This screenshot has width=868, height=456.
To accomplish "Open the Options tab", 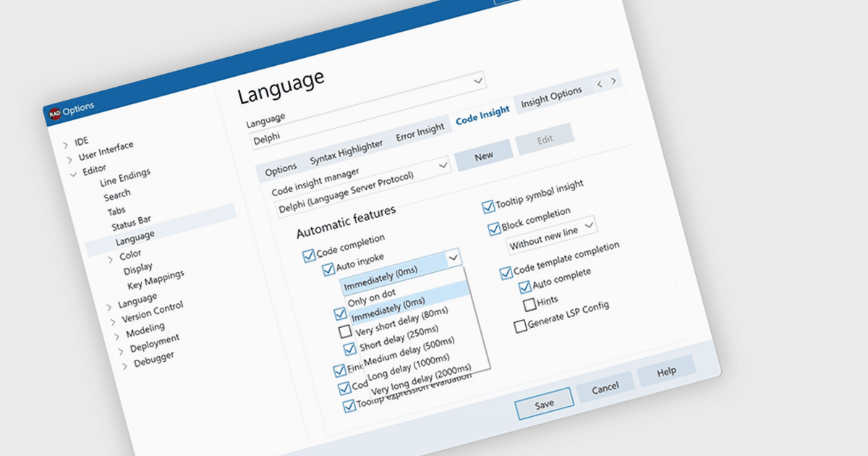I will click(281, 169).
